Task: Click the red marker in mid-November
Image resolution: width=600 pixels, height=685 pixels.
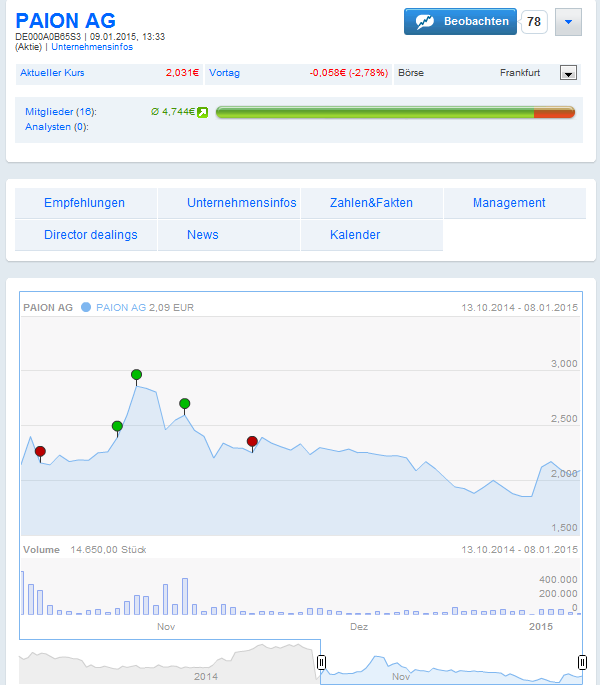Action: [x=252, y=441]
